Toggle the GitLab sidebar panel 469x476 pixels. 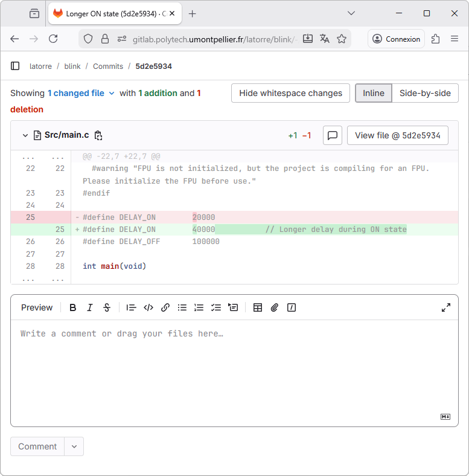[x=15, y=66]
